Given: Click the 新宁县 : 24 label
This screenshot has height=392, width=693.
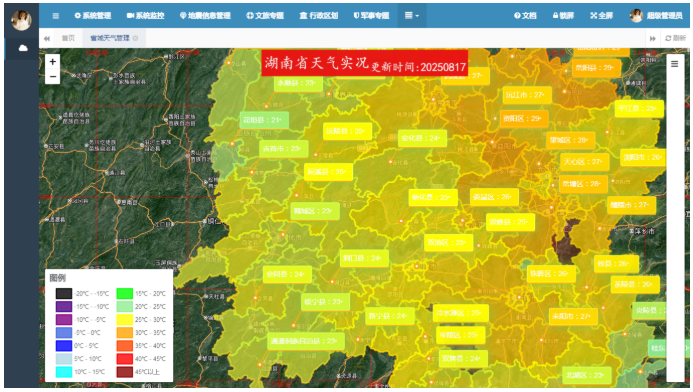Looking at the screenshot, I should pos(389,316).
